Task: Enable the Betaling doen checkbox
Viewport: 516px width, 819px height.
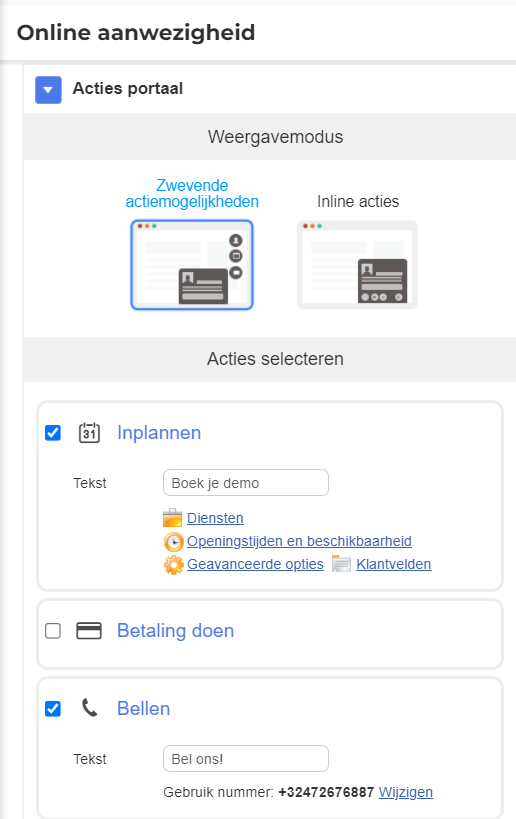Action: coord(53,631)
